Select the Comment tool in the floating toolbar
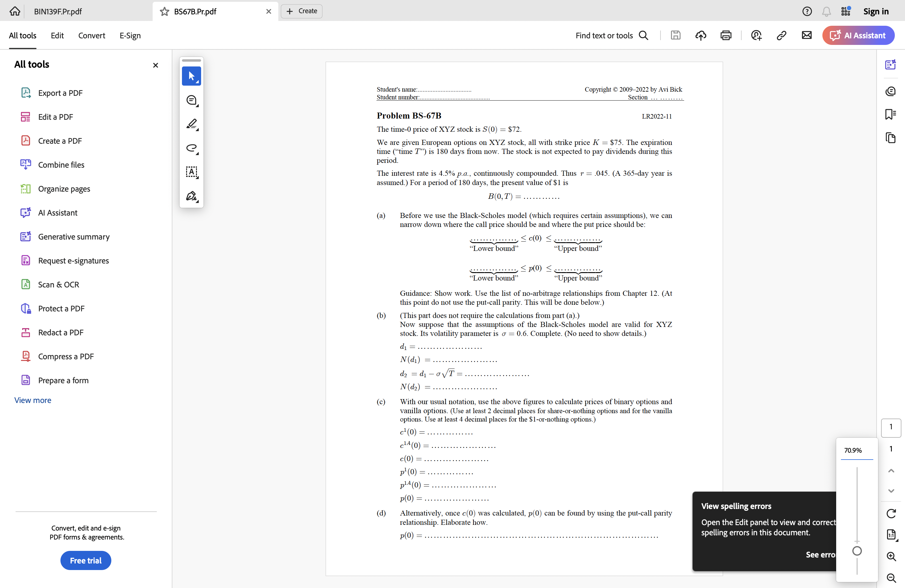The height and width of the screenshot is (588, 905). [x=191, y=100]
